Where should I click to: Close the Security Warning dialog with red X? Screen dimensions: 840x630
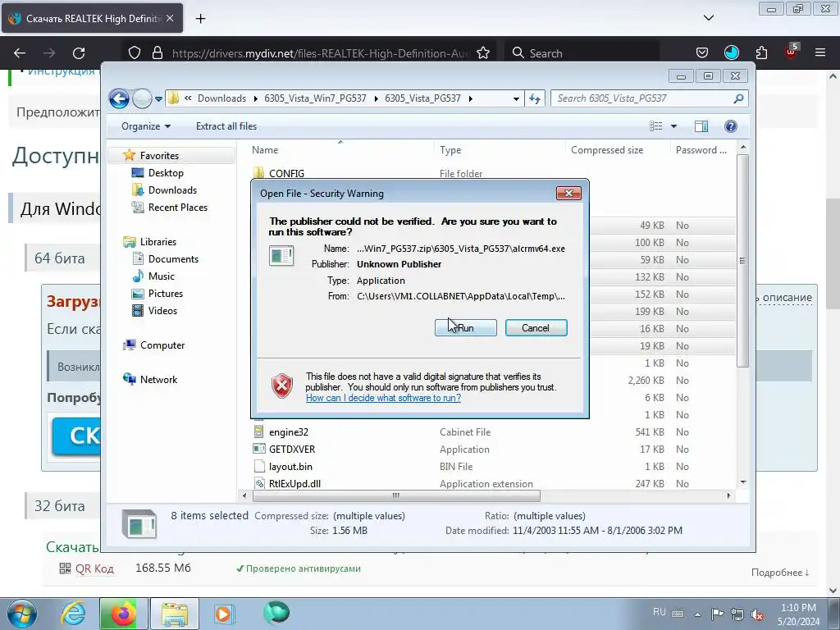568,194
